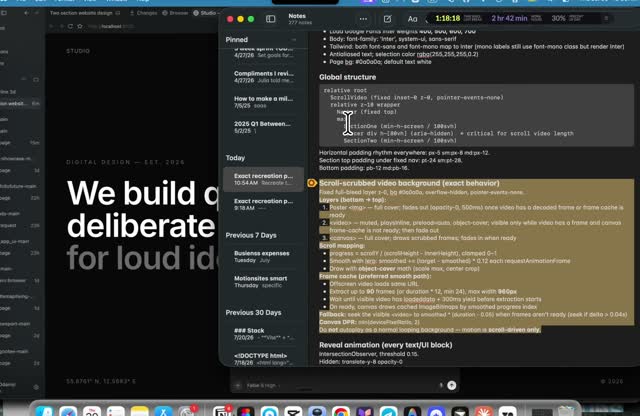The width and height of the screenshot is (640, 416).
Task: Open the ### Stock note
Action: [264, 334]
